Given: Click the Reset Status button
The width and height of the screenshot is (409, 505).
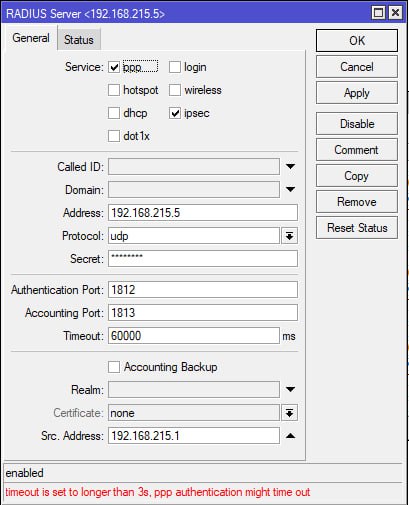Looking at the screenshot, I should pyautogui.click(x=357, y=228).
